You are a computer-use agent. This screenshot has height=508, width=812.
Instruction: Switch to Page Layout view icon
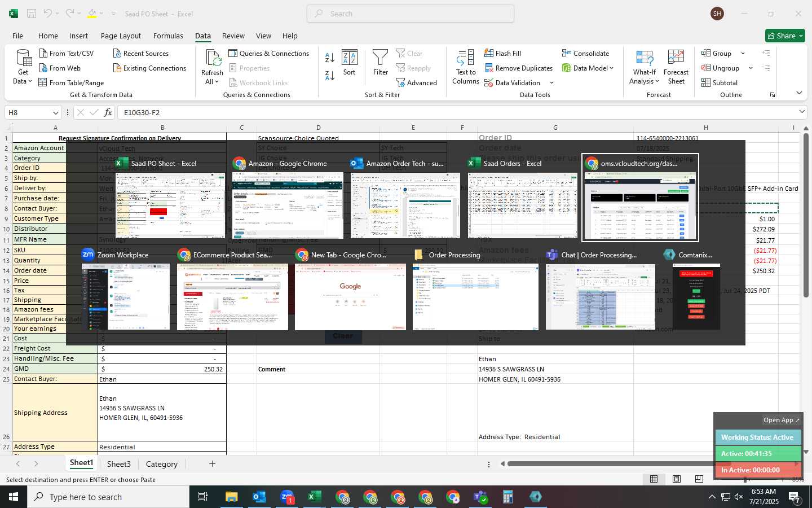(677, 479)
